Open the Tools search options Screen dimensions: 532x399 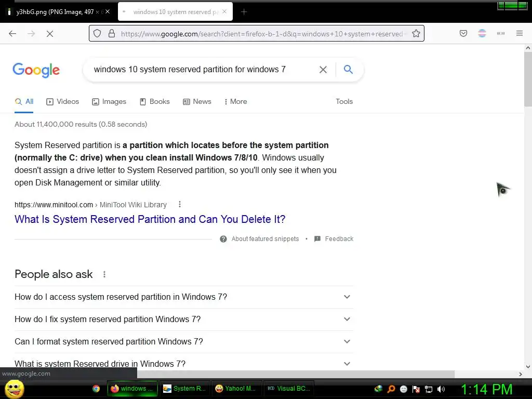[344, 101]
